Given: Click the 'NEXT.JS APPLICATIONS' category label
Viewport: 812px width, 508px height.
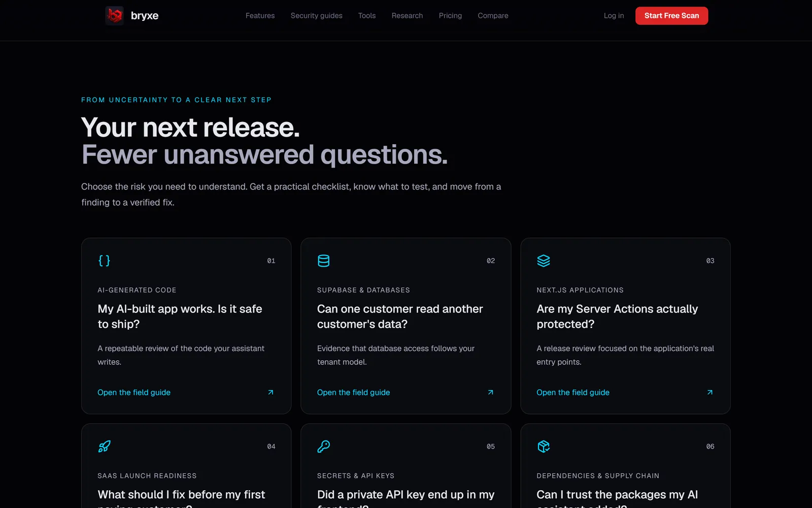Looking at the screenshot, I should (580, 290).
